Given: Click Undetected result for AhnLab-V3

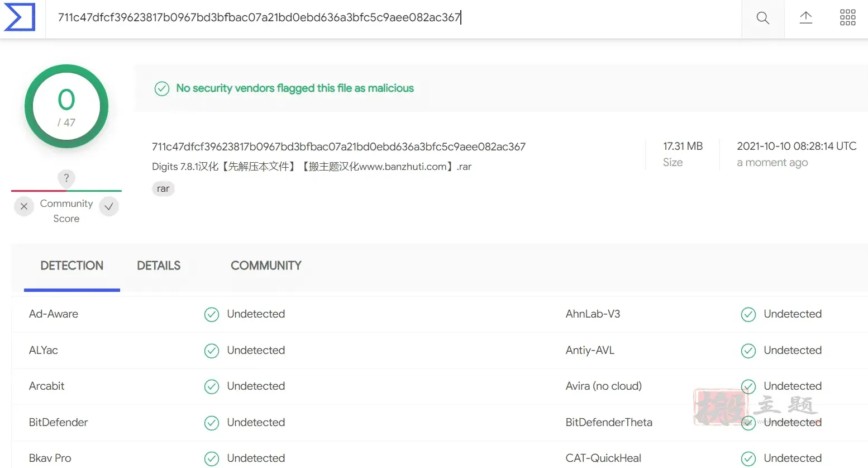Looking at the screenshot, I should point(793,314).
